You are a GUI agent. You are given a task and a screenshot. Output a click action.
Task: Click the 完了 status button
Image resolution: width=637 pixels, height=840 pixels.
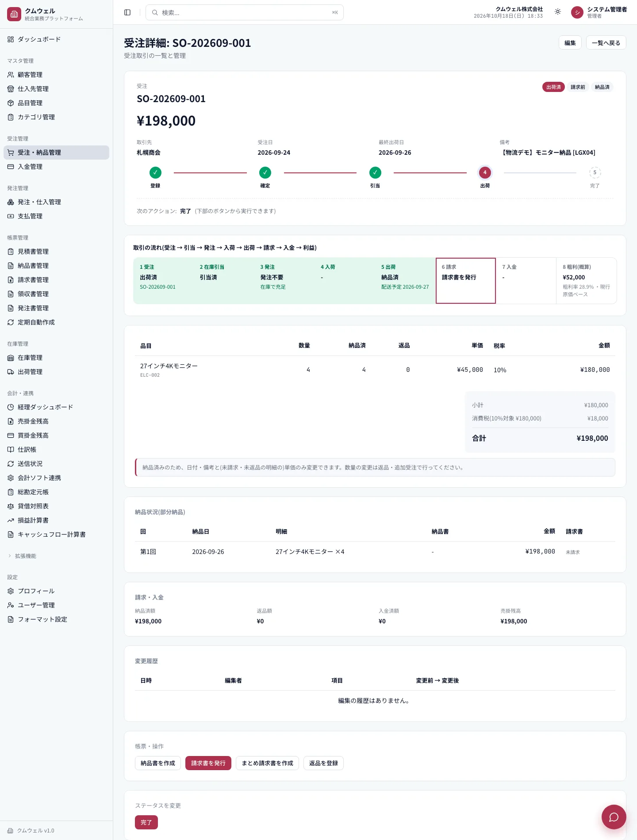(146, 822)
